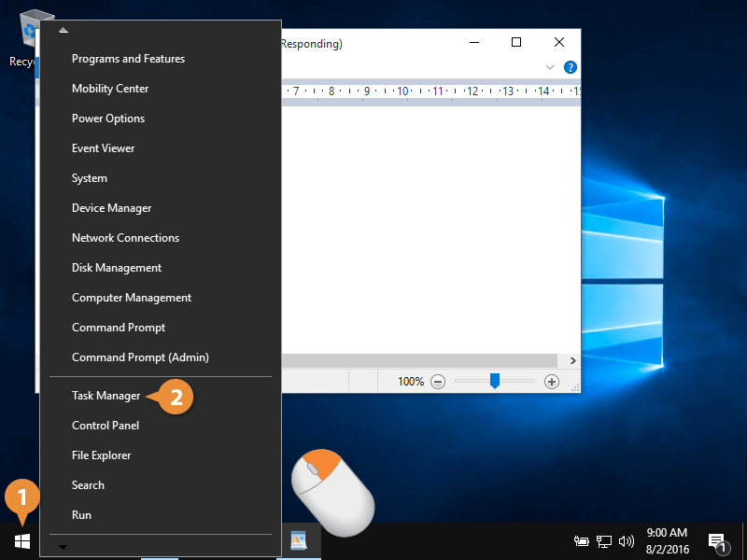Click the zoom in plus button
The width and height of the screenshot is (747, 560).
[x=552, y=381]
